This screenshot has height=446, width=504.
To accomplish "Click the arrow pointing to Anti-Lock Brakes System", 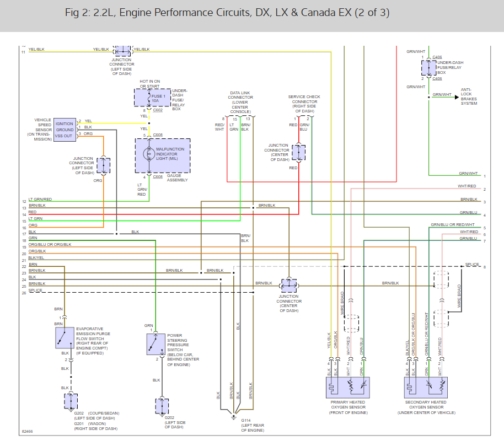I will 457,97.
